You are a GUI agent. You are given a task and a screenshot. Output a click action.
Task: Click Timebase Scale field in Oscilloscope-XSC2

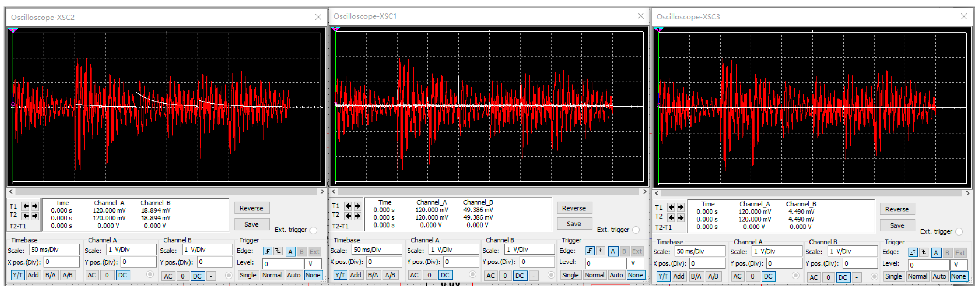[x=54, y=250]
